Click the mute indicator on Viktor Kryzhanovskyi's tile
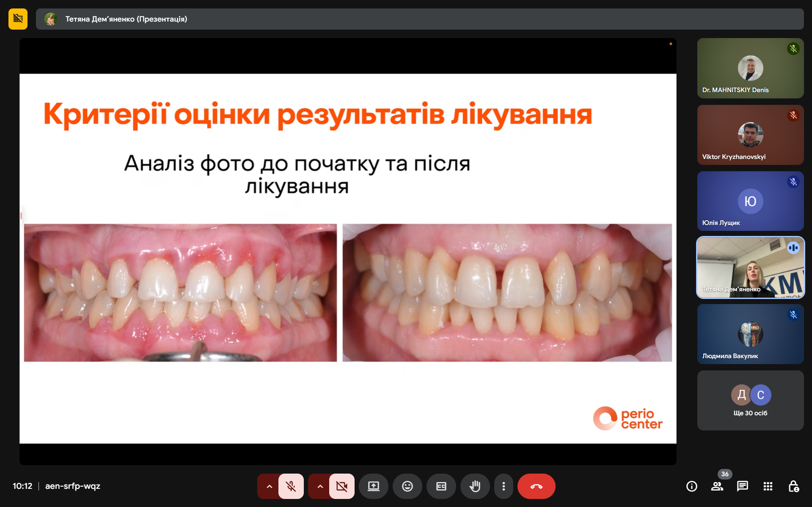This screenshot has width=812, height=507. [x=793, y=115]
